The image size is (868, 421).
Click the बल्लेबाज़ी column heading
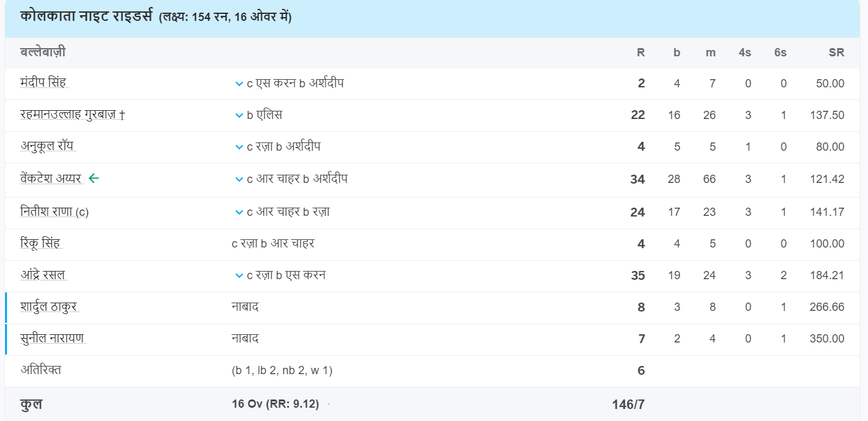(43, 53)
